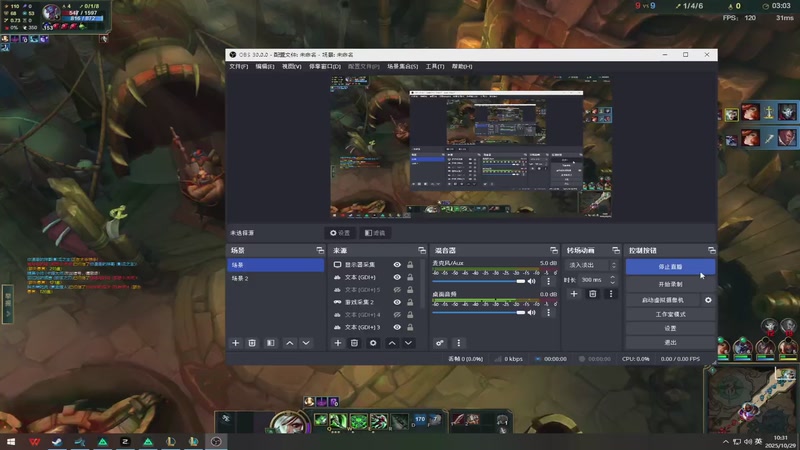The image size is (800, 450).
Task: Open 桌面音频 channel three-dot options
Action: coord(548,312)
